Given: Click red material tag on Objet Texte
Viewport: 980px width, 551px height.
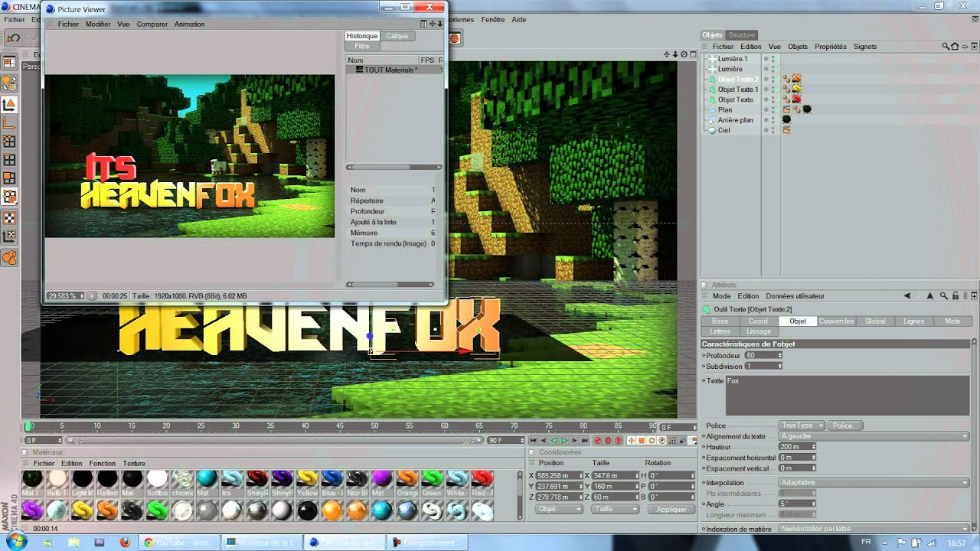Looking at the screenshot, I should pyautogui.click(x=797, y=99).
